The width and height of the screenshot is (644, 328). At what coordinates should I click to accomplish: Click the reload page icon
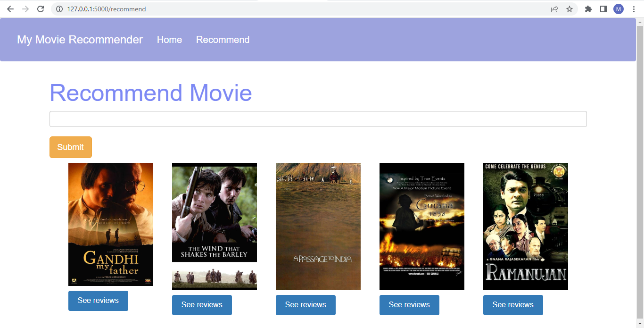(x=41, y=8)
